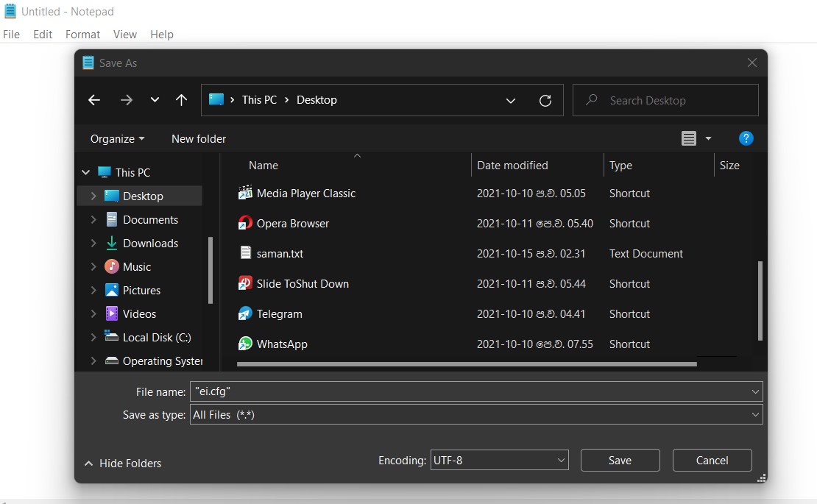The image size is (817, 504).
Task: Open Notepad File menu
Action: click(x=12, y=35)
